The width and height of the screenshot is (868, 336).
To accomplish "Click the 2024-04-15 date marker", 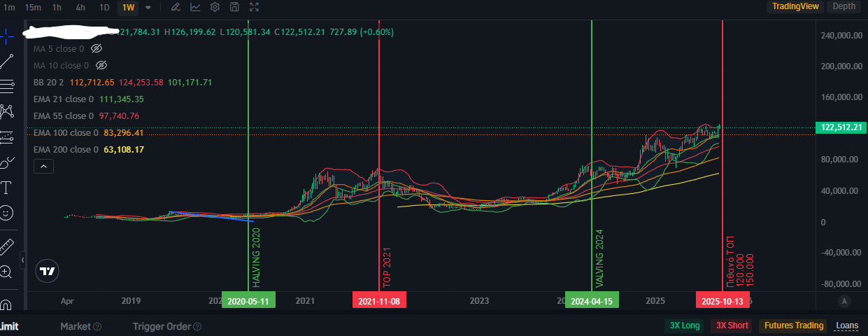I will 592,301.
